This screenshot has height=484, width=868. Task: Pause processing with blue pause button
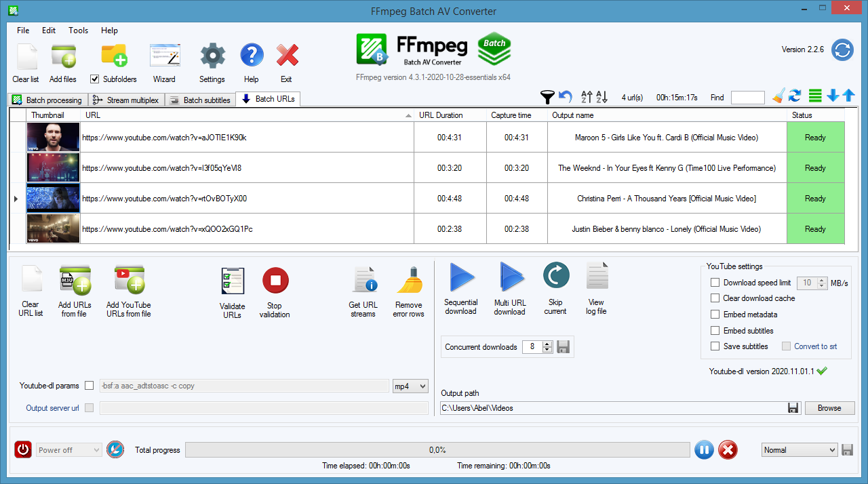704,449
